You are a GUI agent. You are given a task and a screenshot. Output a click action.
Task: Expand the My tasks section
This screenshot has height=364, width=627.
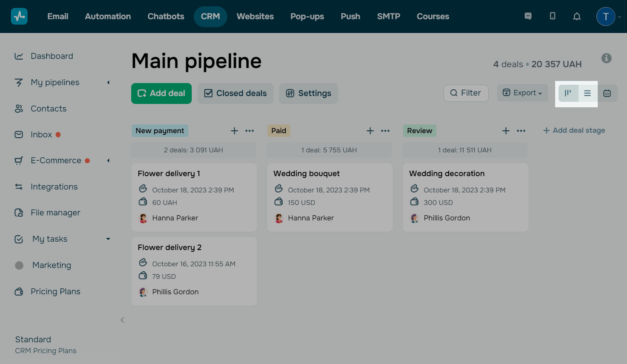[x=108, y=239]
